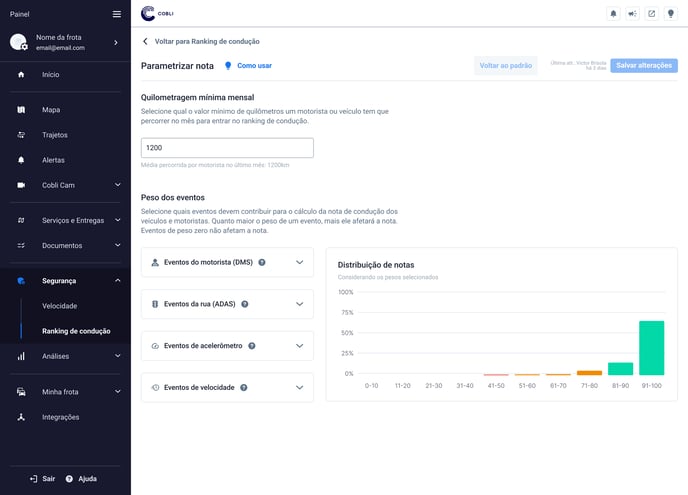Image resolution: width=688 pixels, height=495 pixels.
Task: Click the help icon next to DMS events
Action: click(262, 262)
